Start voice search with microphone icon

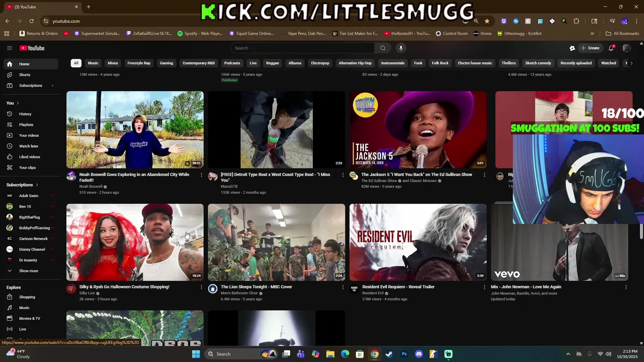401,48
